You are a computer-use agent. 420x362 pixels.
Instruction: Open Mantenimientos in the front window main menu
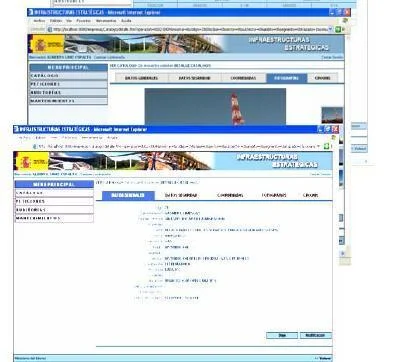pyautogui.click(x=54, y=218)
